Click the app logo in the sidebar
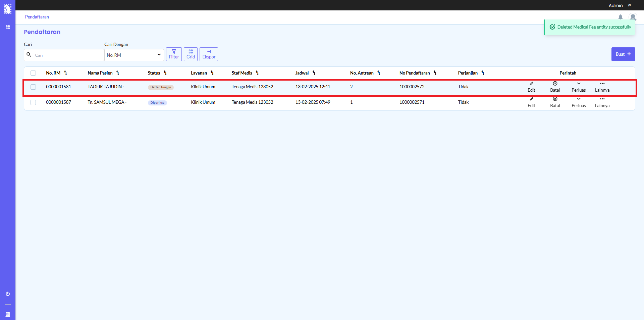Image resolution: width=644 pixels, height=320 pixels. click(7, 9)
